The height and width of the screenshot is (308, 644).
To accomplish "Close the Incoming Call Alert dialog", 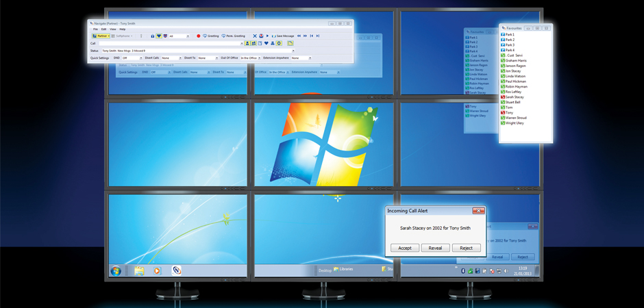I will (478, 210).
